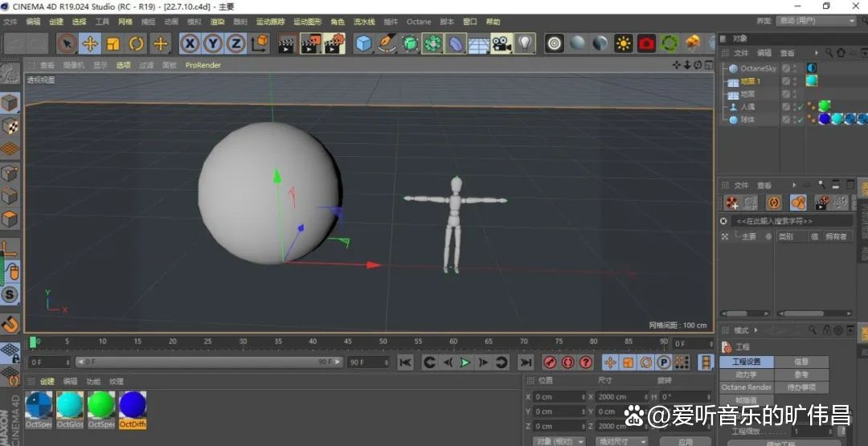Toggle the layer box for OctaneSky
Viewport: 868px width, 446px height.
[x=785, y=68]
